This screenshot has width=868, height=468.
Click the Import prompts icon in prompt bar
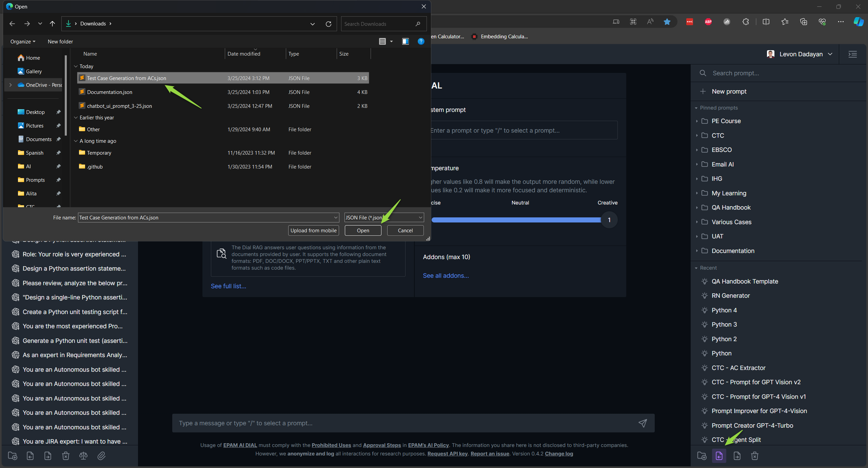point(719,456)
